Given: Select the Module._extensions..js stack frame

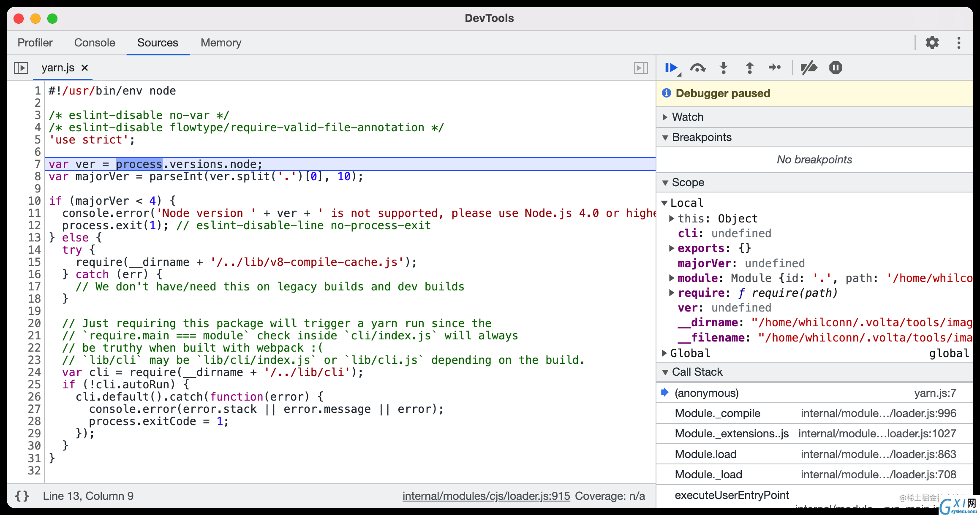Looking at the screenshot, I should 815,434.
